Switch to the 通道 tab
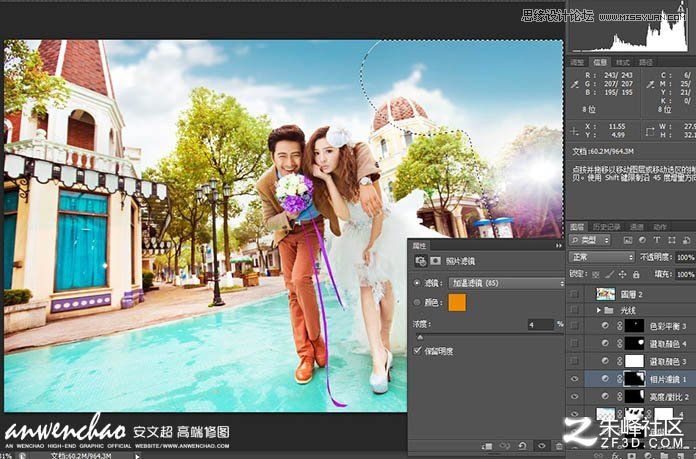The width and height of the screenshot is (696, 459). pyautogui.click(x=637, y=227)
